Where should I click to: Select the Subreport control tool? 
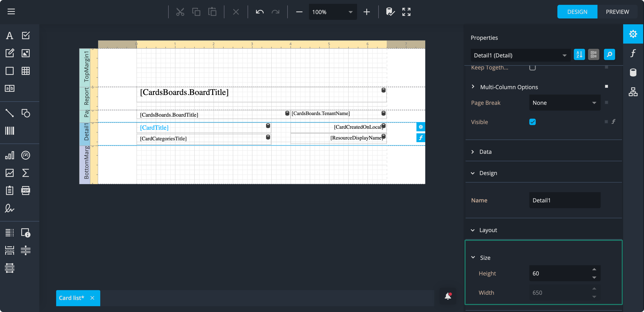(10, 190)
